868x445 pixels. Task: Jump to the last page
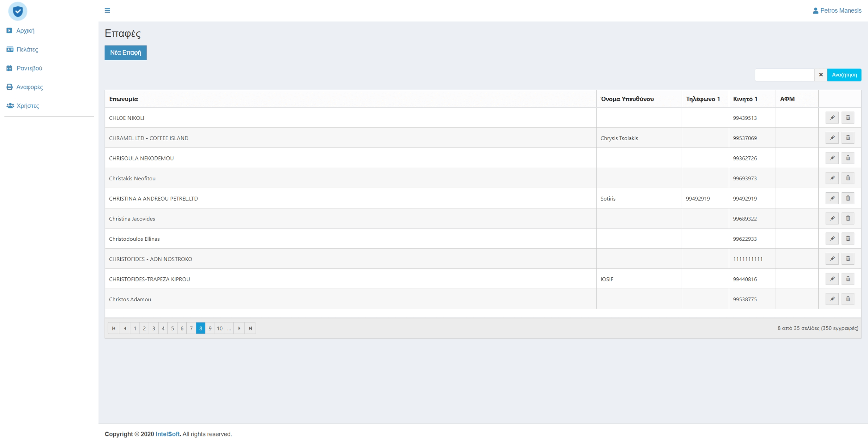[x=250, y=328]
